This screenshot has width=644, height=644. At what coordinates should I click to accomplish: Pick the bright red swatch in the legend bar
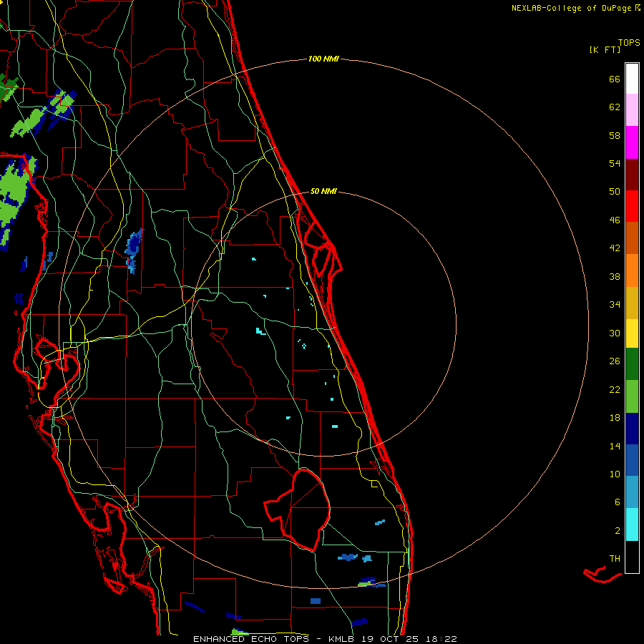click(x=632, y=206)
